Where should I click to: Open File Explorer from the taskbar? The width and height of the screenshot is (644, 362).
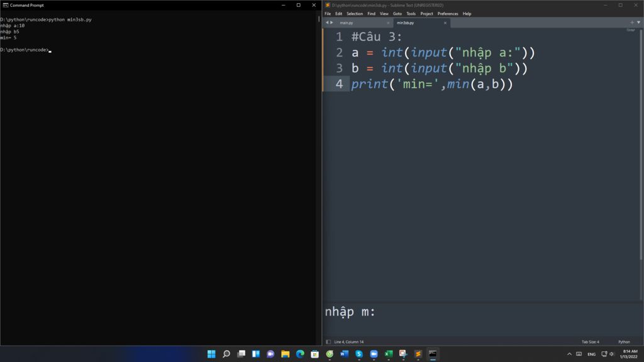(x=286, y=354)
